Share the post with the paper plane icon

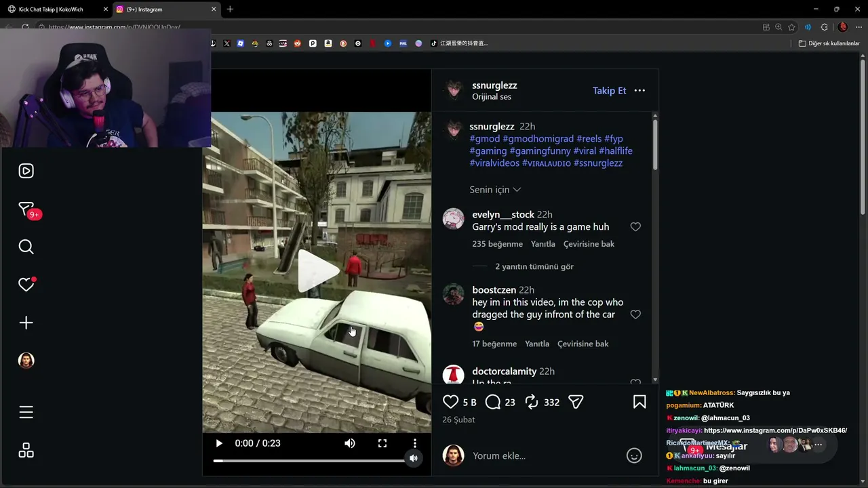(576, 402)
